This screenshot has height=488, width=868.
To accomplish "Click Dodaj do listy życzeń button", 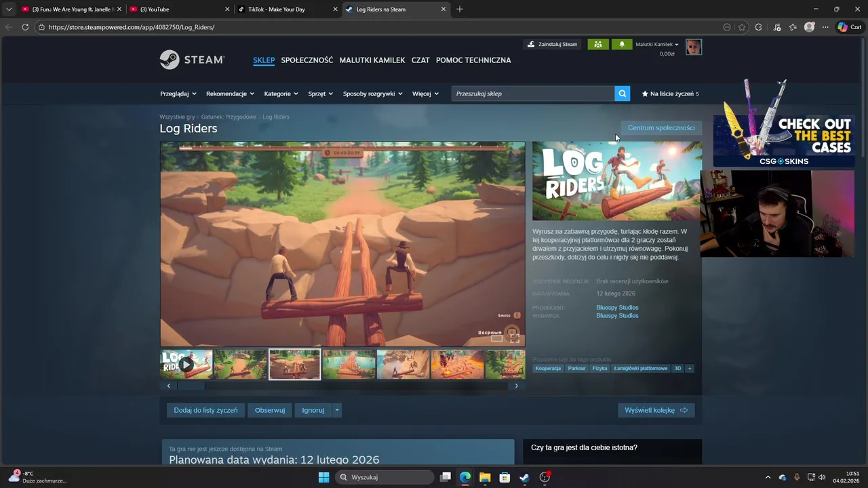I will [205, 410].
